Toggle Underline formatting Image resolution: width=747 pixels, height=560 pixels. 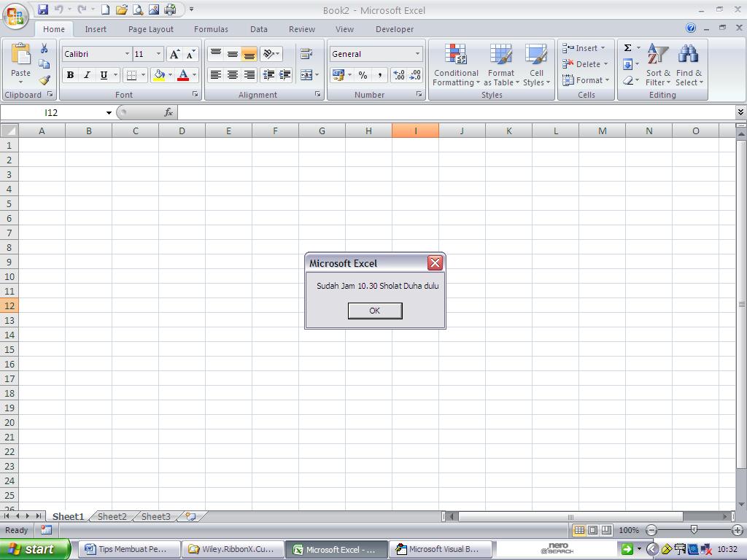point(104,75)
